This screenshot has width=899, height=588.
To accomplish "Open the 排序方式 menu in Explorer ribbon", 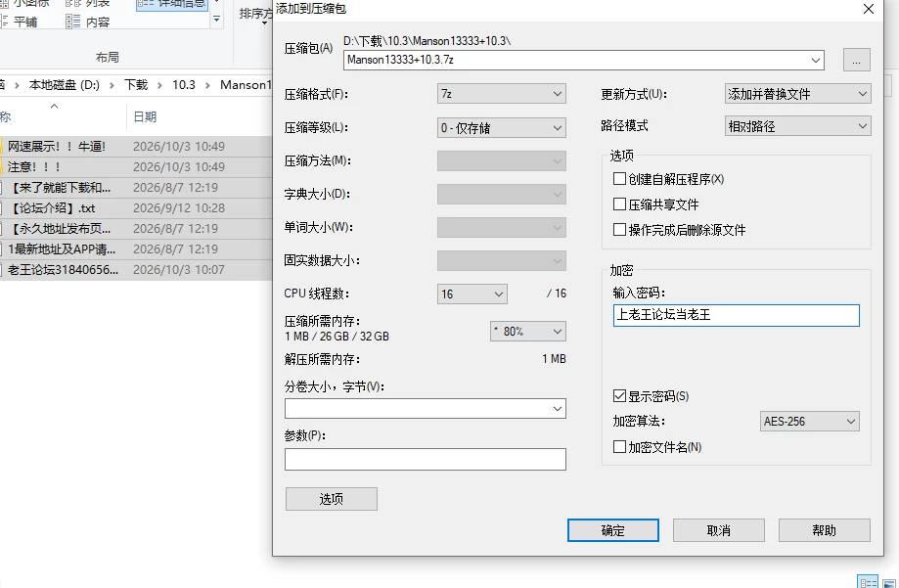I will point(255,14).
